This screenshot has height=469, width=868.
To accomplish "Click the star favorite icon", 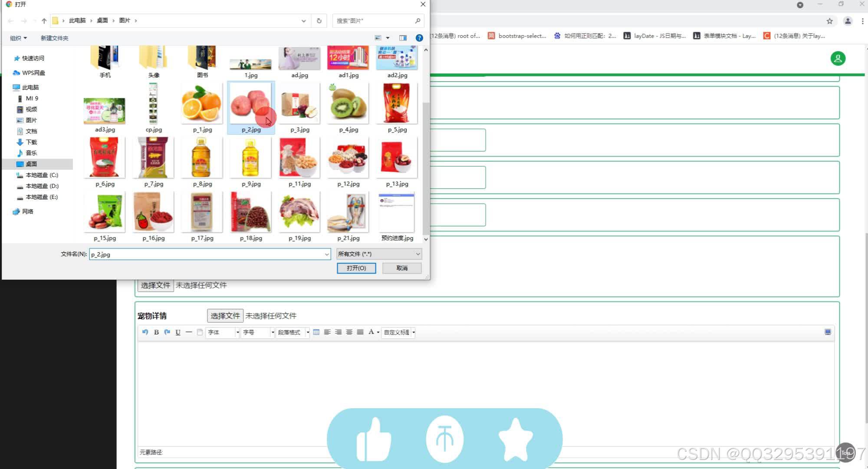I will pyautogui.click(x=516, y=439).
